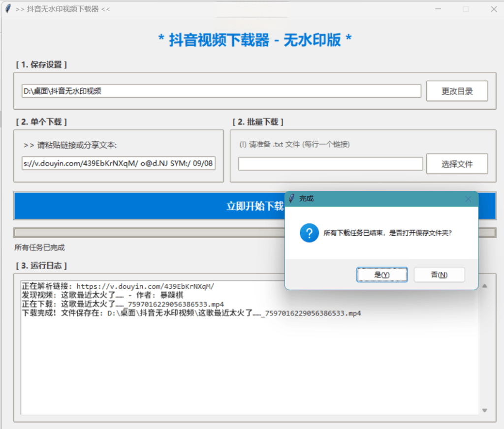This screenshot has width=504, height=429.
Task: Click the [ 2. 批量下载 ] label
Action: pos(258,122)
